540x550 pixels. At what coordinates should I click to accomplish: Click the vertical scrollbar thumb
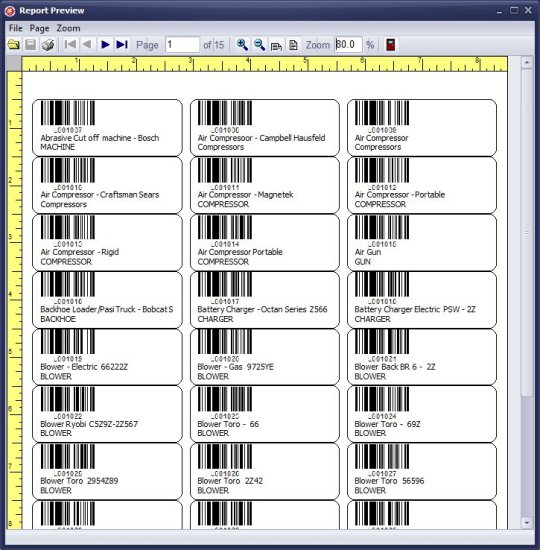[x=527, y=233]
